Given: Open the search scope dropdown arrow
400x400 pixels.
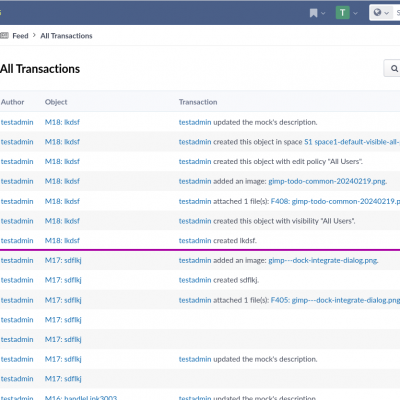Looking at the screenshot, I should 387,13.
